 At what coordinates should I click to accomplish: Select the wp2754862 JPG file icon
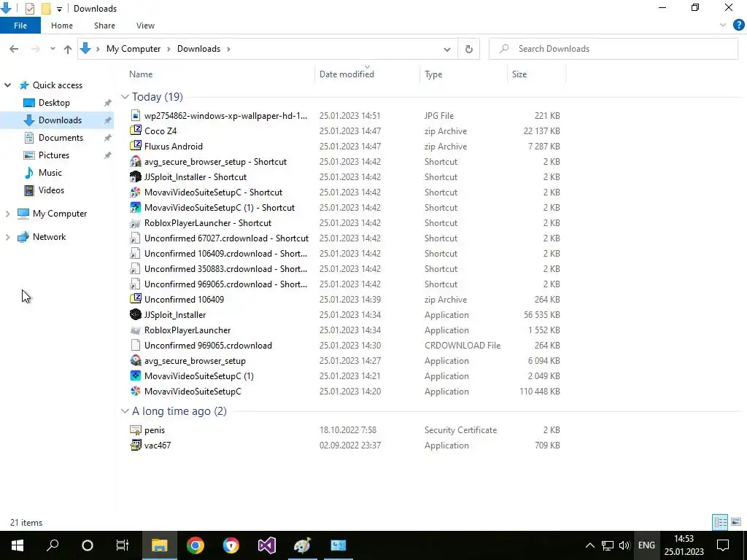coord(136,115)
